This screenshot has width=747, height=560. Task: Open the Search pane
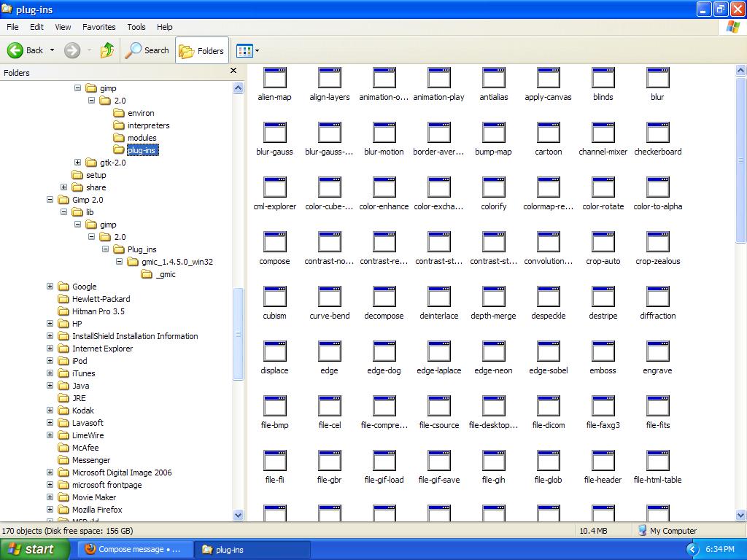tap(147, 50)
